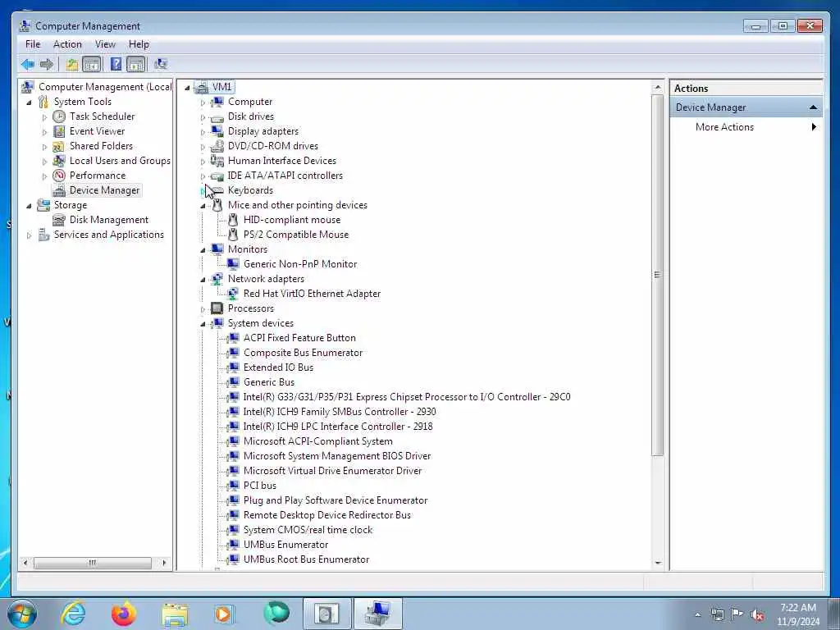Open Windows Media Player from taskbar
The width and height of the screenshot is (840, 630).
pos(224,614)
